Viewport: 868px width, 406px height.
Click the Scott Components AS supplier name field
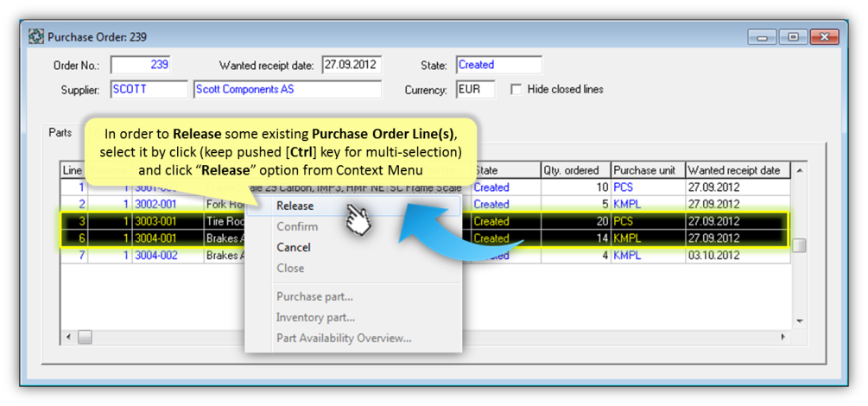(x=287, y=90)
